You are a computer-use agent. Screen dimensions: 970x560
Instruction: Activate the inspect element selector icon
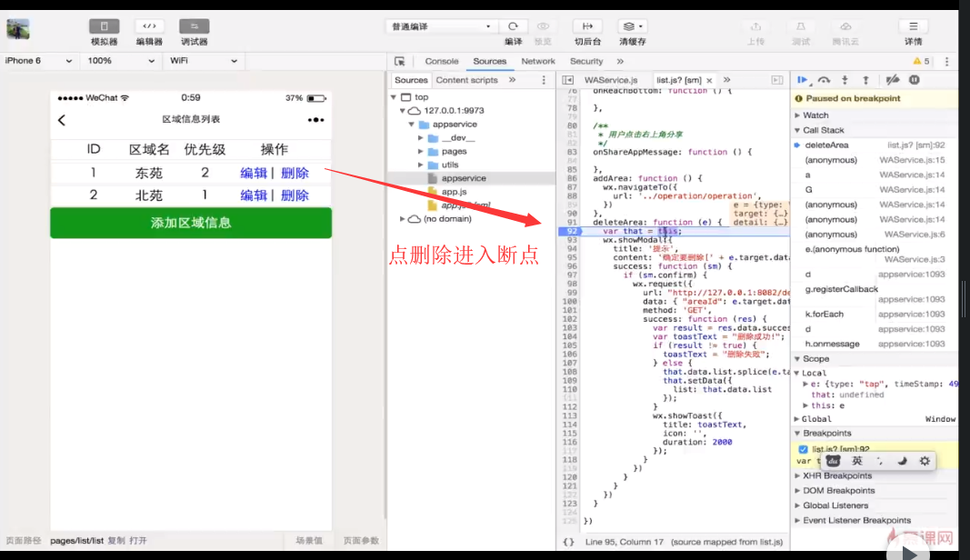click(400, 61)
